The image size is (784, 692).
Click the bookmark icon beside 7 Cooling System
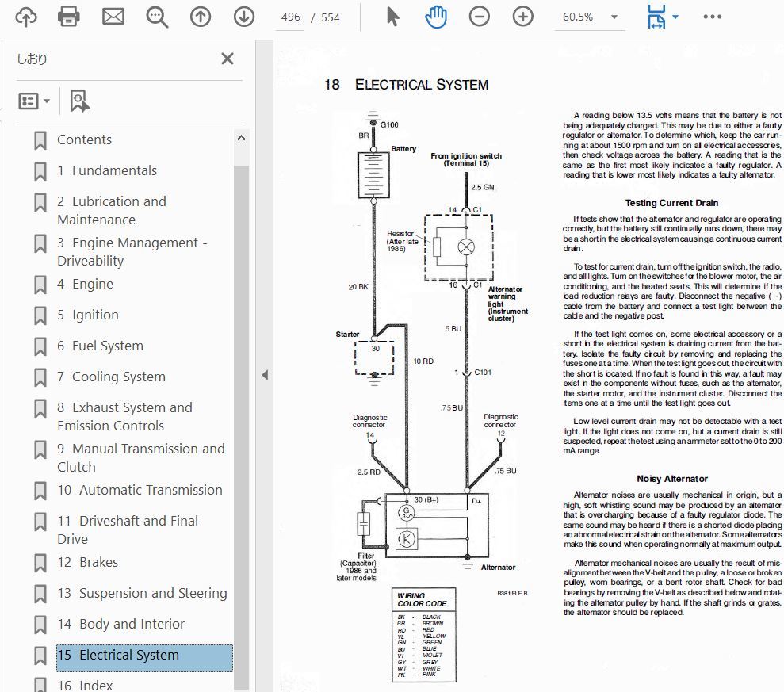[40, 378]
